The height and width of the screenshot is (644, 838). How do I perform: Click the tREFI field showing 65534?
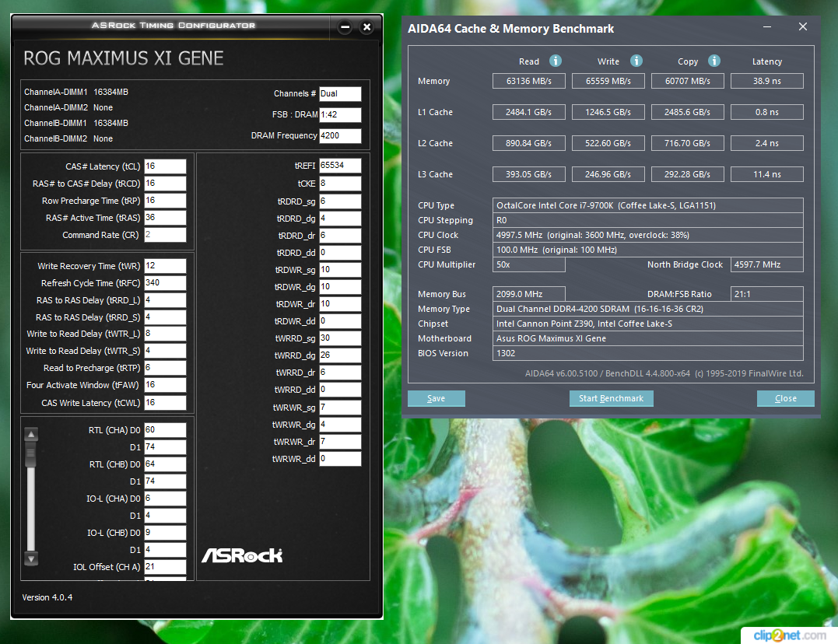(x=341, y=166)
